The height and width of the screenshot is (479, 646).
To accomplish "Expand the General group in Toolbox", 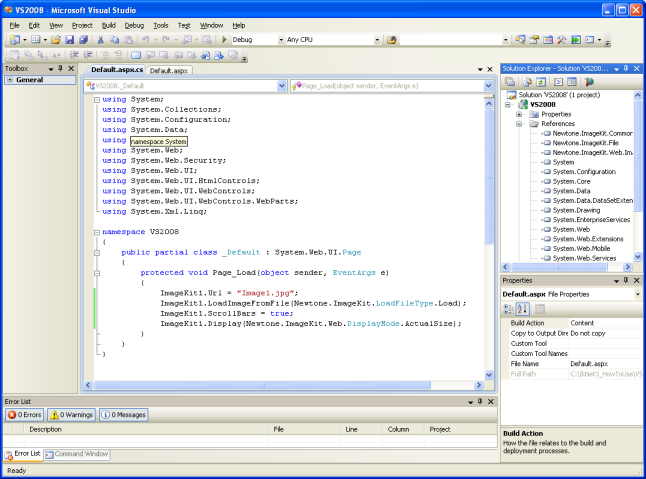I will pos(10,80).
